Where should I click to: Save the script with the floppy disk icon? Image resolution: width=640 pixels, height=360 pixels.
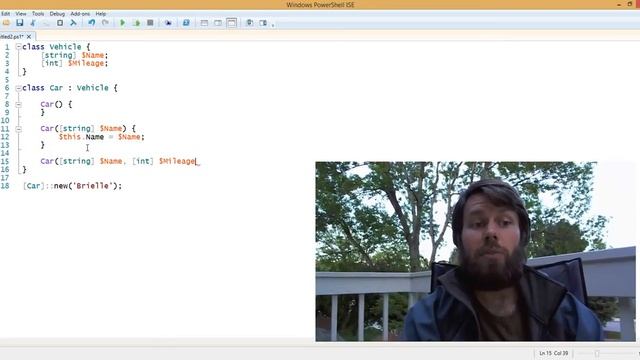click(x=20, y=23)
